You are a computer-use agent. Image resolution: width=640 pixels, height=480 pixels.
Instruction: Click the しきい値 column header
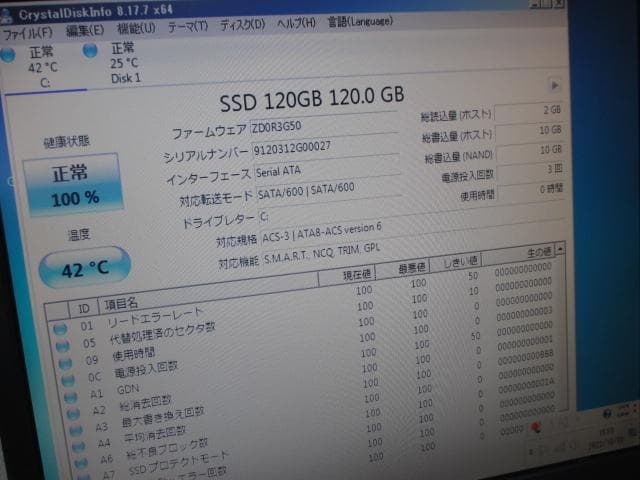tap(456, 262)
